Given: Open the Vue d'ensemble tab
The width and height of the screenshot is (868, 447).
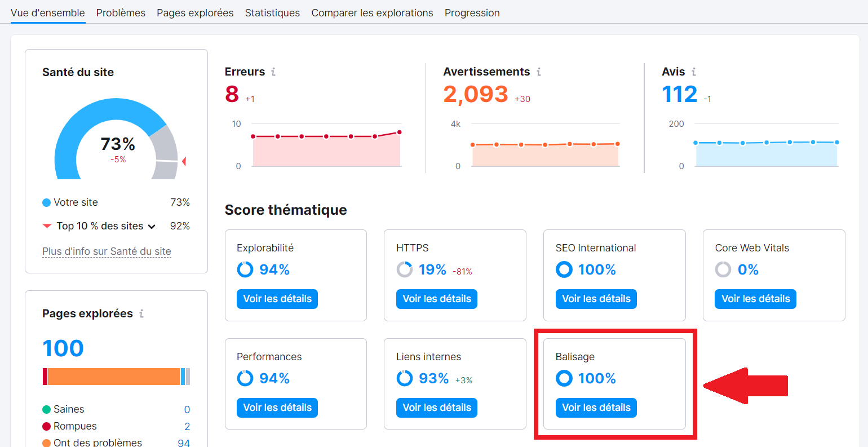Looking at the screenshot, I should pyautogui.click(x=48, y=12).
